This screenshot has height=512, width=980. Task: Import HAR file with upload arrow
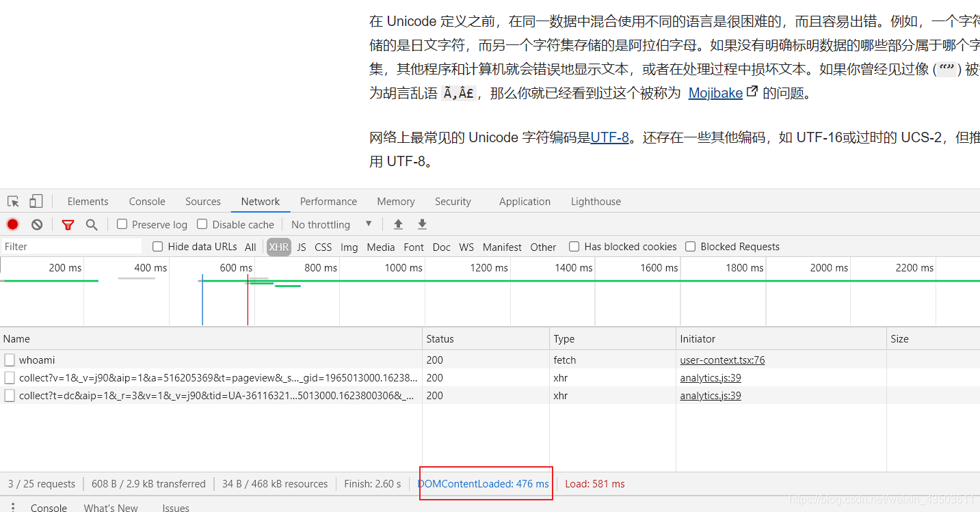pos(398,224)
